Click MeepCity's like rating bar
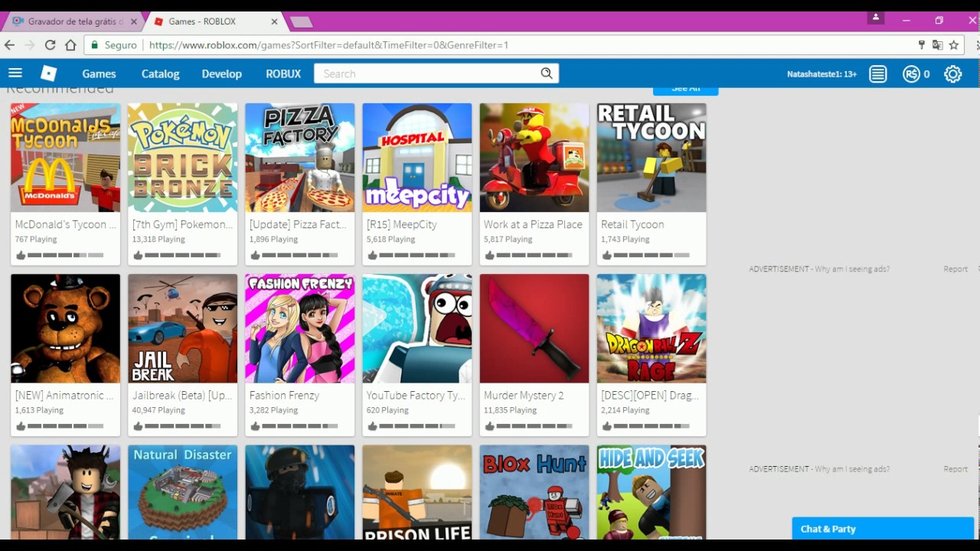The image size is (980, 551). click(x=416, y=256)
